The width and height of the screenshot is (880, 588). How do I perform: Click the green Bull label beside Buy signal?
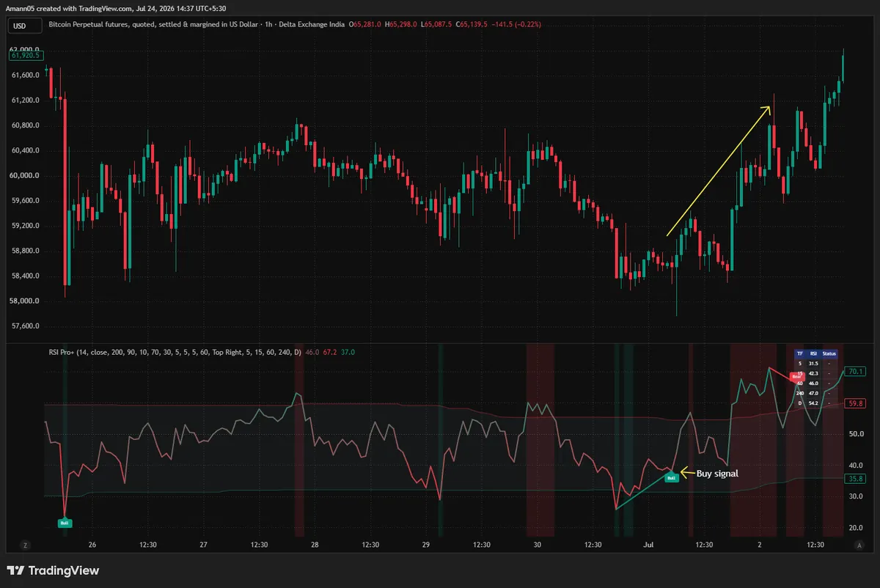click(671, 478)
